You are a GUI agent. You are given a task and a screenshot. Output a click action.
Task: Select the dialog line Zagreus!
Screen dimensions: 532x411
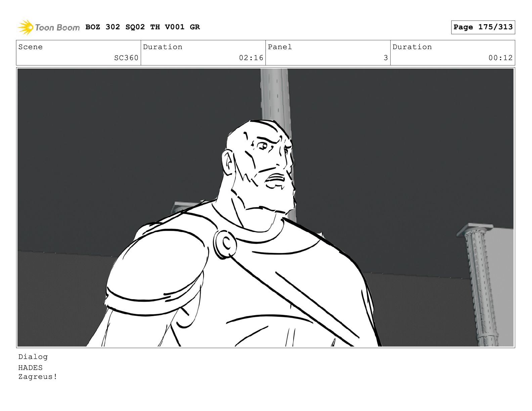tap(38, 377)
